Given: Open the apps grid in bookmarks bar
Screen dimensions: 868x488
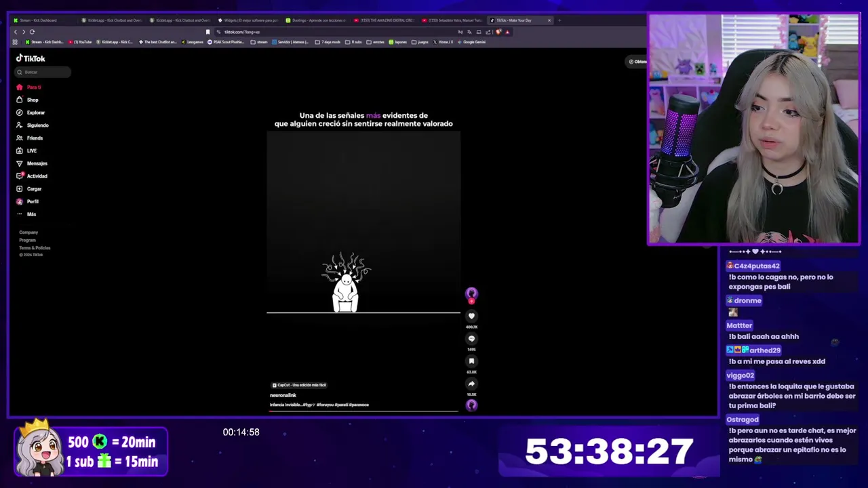Looking at the screenshot, I should click(15, 42).
